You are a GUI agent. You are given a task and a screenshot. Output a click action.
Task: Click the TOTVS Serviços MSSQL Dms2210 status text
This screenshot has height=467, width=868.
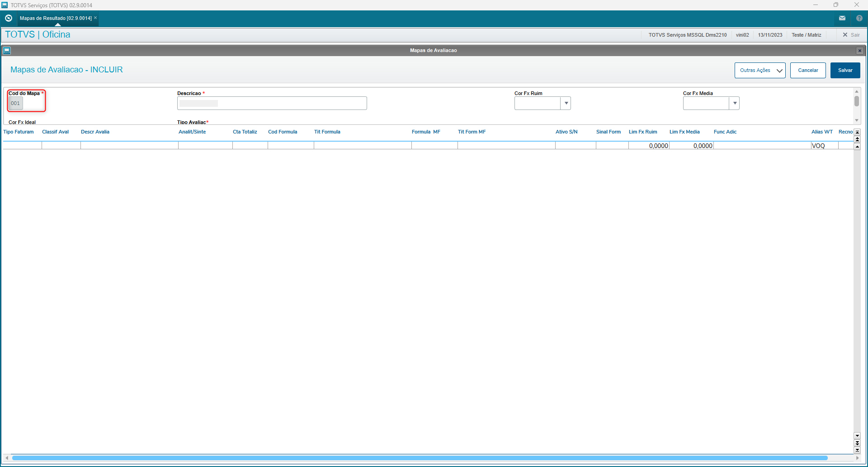(688, 35)
